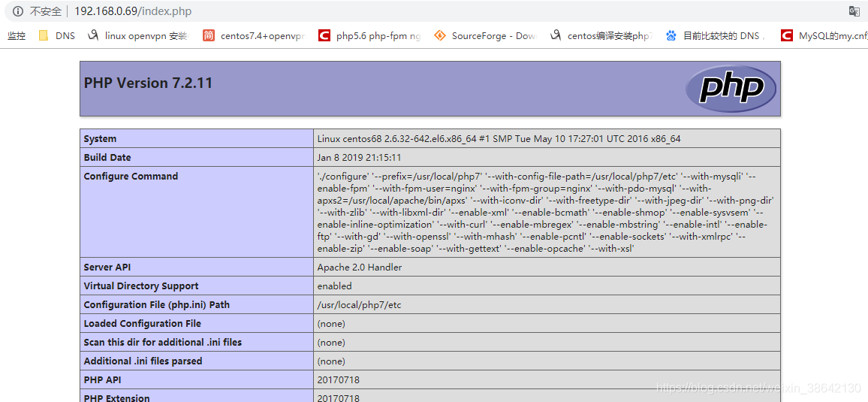Open the SourceForge bookmark
The image size is (868, 402).
(486, 36)
